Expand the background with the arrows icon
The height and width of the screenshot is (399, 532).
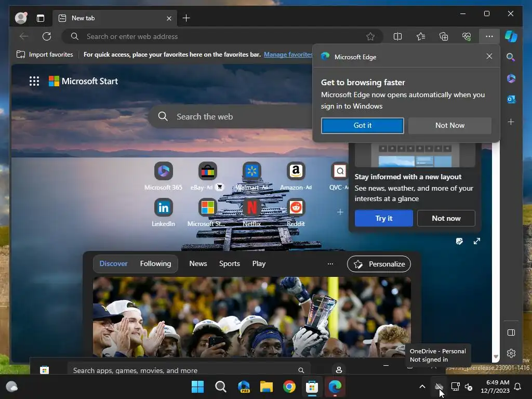(x=477, y=241)
